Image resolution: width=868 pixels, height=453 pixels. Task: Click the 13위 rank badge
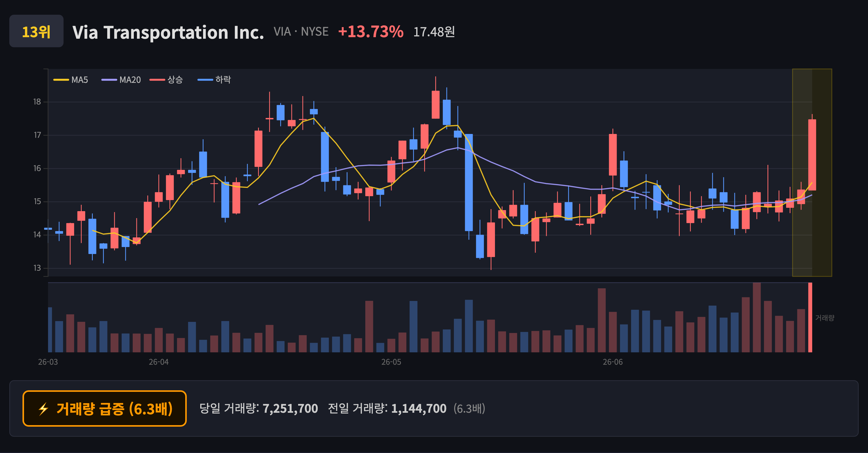pos(36,31)
